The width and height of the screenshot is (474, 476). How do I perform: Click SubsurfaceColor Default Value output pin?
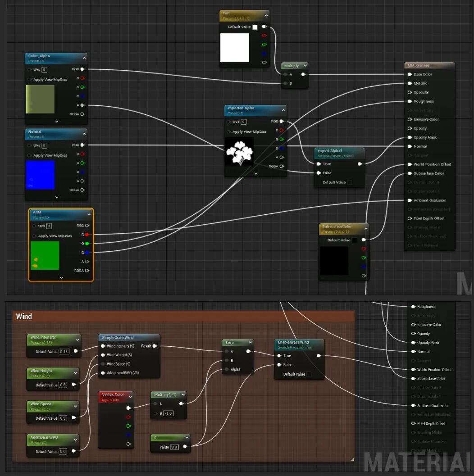(364, 240)
